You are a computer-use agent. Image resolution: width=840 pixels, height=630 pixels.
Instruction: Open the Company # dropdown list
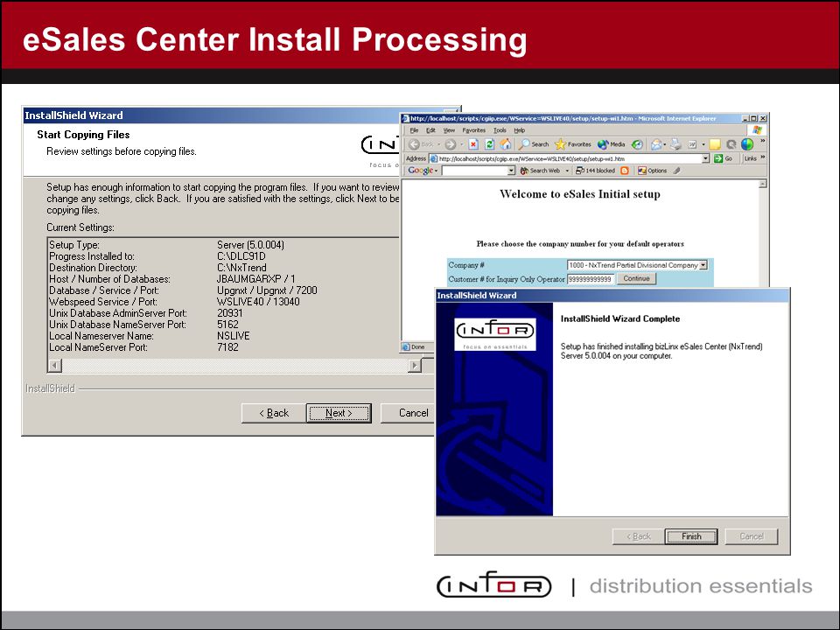click(x=703, y=265)
